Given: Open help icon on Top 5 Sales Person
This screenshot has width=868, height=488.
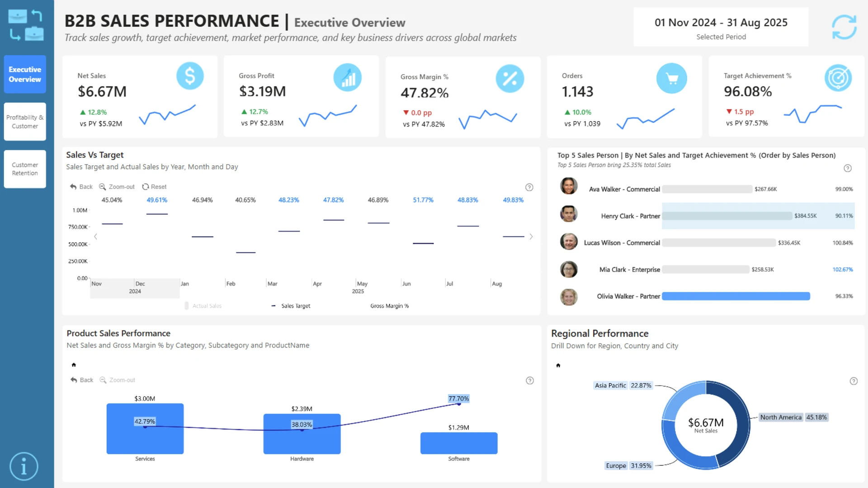Looking at the screenshot, I should point(848,168).
